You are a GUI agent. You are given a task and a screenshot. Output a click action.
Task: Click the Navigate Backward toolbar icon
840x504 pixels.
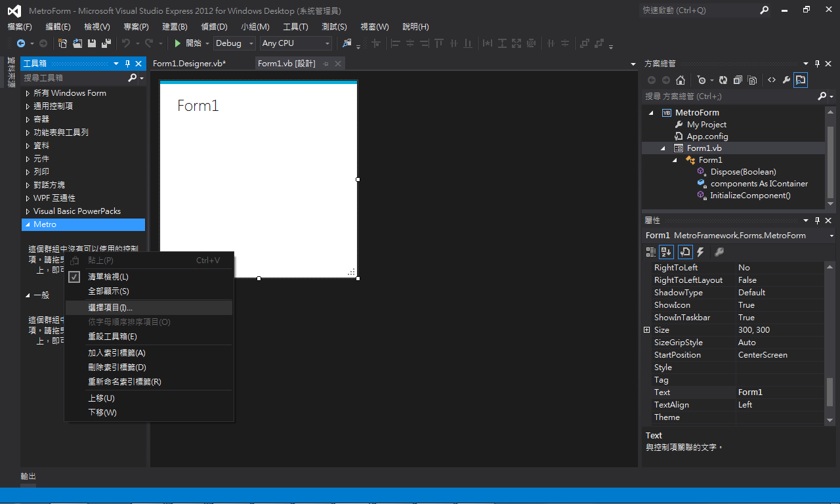[21, 43]
